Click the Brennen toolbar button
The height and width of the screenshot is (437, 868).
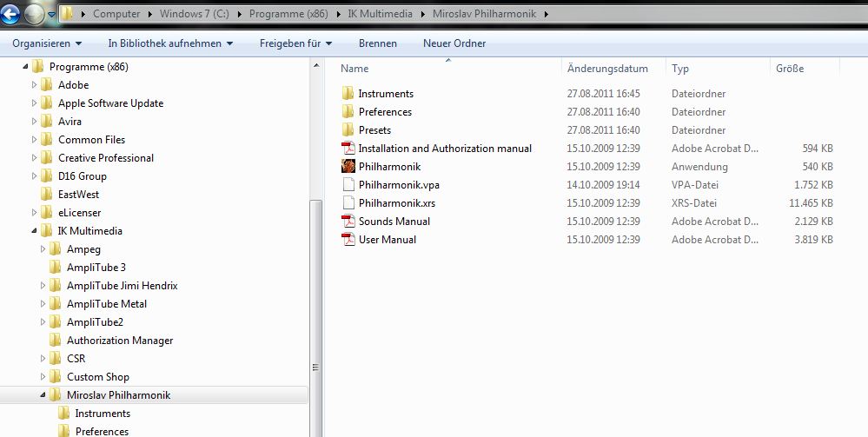(x=378, y=43)
